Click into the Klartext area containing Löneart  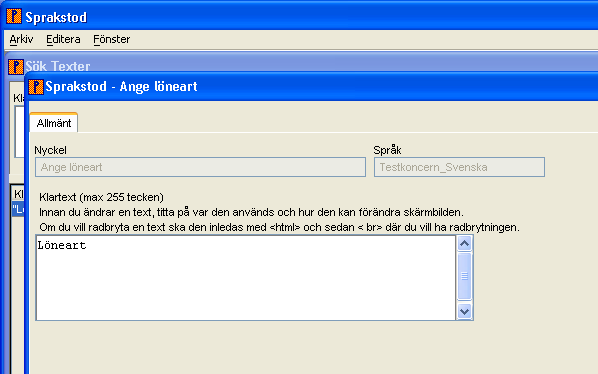(x=246, y=278)
